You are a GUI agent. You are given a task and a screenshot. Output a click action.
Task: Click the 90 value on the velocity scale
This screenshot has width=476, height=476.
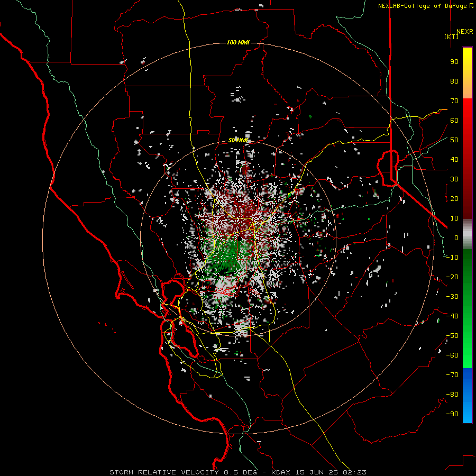point(454,62)
